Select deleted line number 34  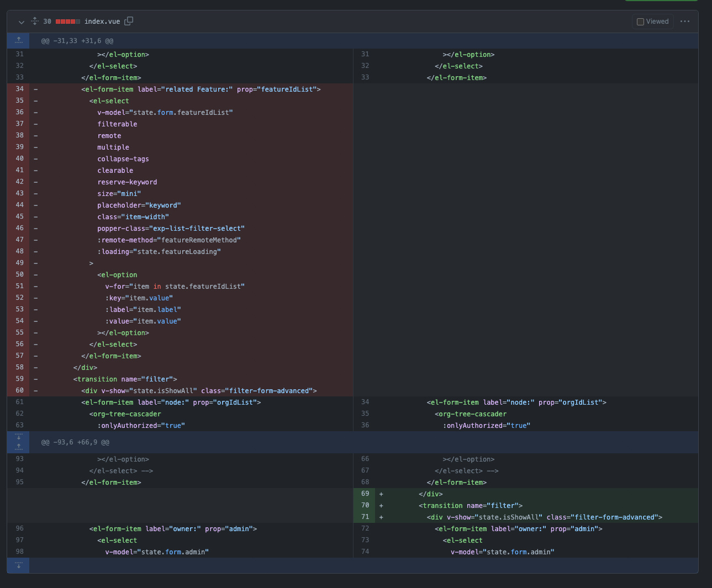coord(19,89)
